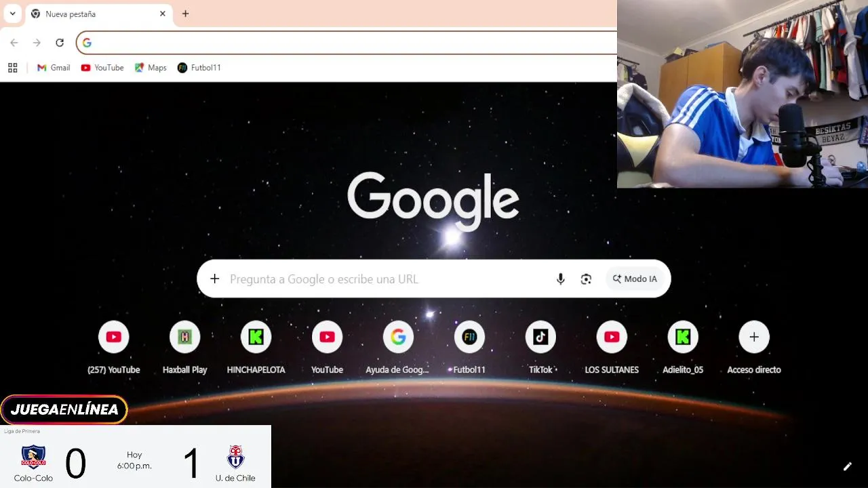Add a shortcut with Acceso directo
The height and width of the screenshot is (488, 868).
[754, 347]
